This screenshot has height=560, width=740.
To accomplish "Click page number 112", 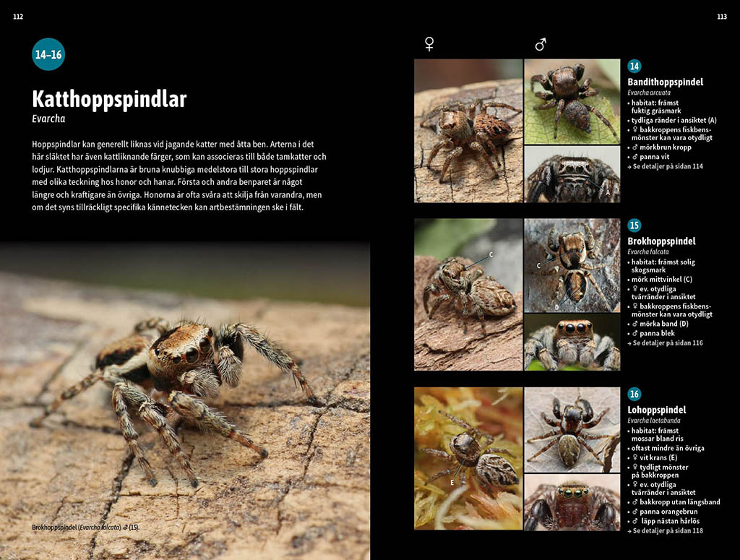I will 18,17.
